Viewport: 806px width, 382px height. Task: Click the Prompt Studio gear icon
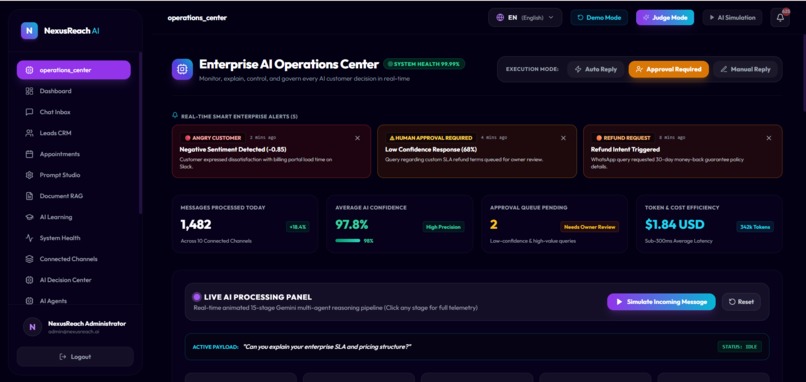tap(29, 175)
